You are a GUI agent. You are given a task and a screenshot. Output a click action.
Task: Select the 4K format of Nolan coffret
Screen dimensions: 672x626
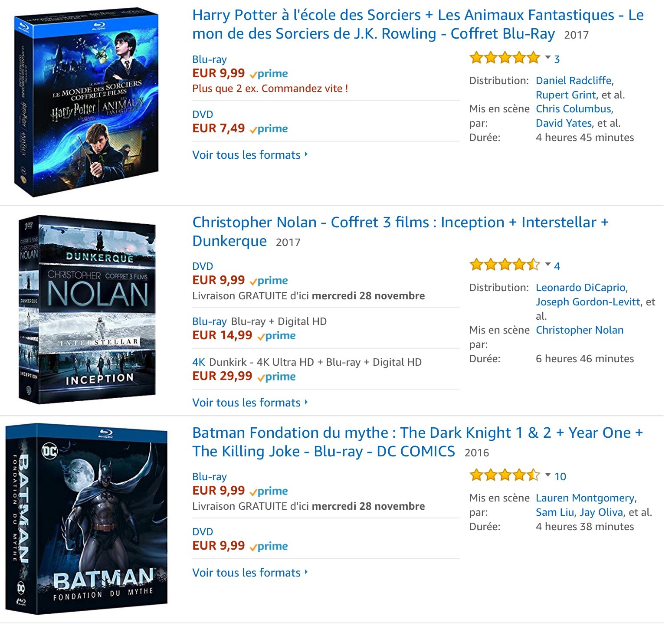[198, 362]
